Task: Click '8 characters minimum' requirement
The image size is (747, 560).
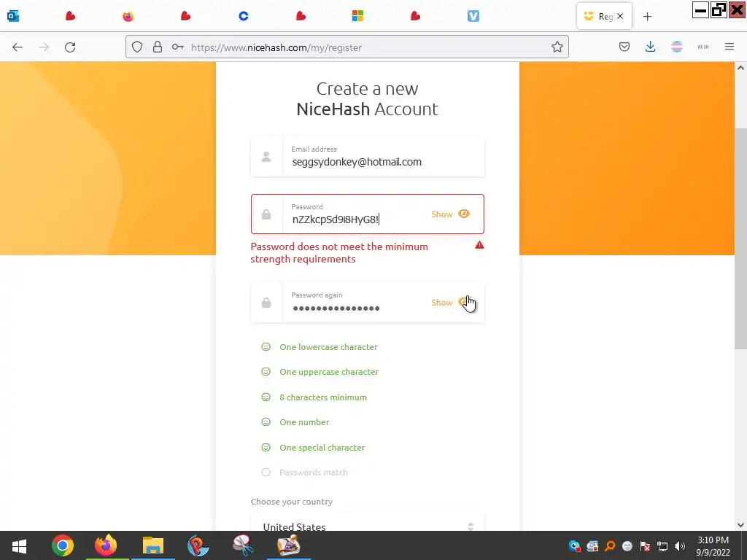Action: coord(323,397)
